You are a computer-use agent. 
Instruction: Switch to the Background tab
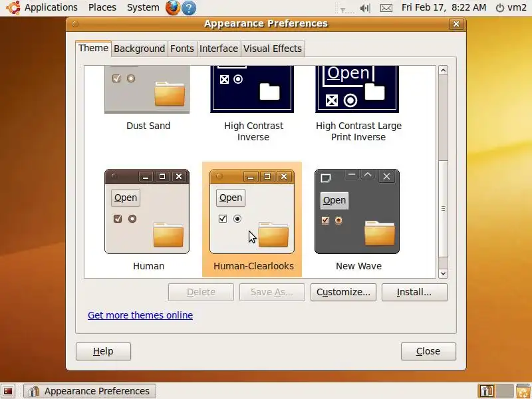tap(139, 49)
